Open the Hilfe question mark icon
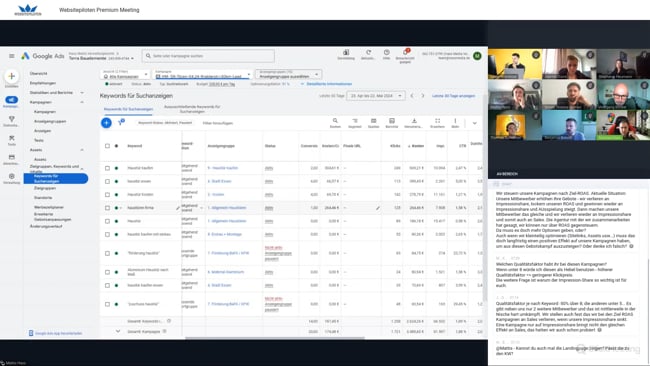The width and height of the screenshot is (650, 366). click(x=386, y=53)
